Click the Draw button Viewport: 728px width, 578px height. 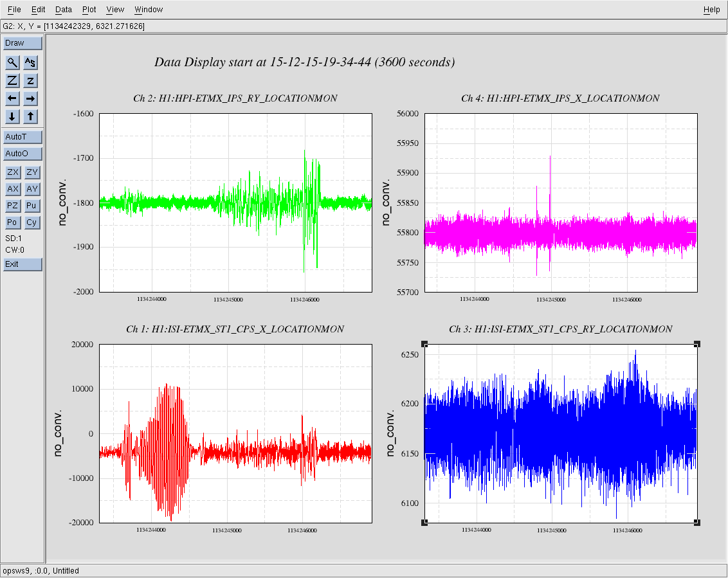pos(23,43)
